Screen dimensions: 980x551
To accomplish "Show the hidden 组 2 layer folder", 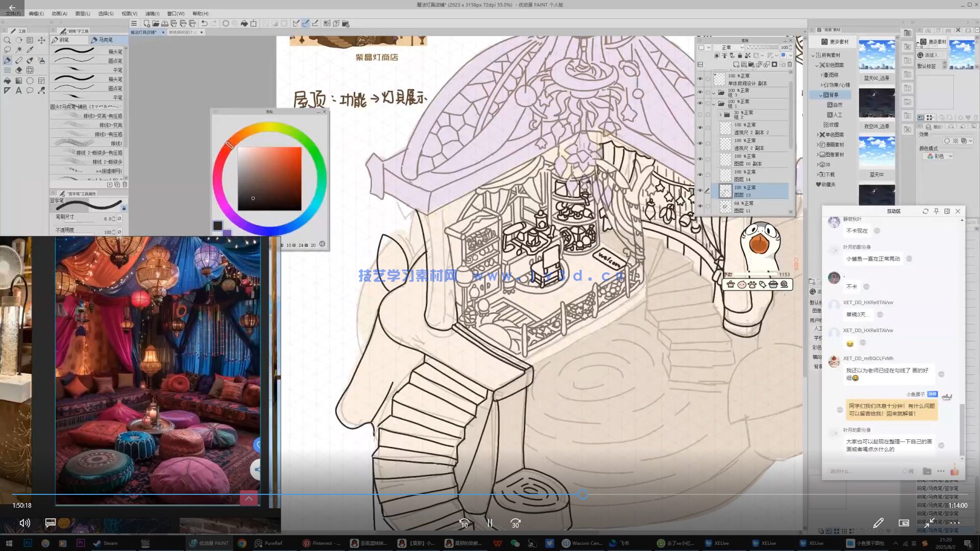I will (700, 115).
